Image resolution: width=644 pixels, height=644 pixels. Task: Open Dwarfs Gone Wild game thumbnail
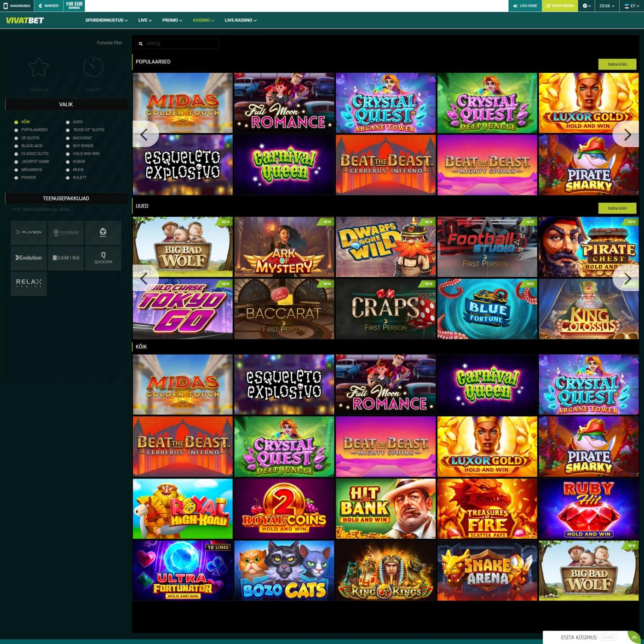385,247
